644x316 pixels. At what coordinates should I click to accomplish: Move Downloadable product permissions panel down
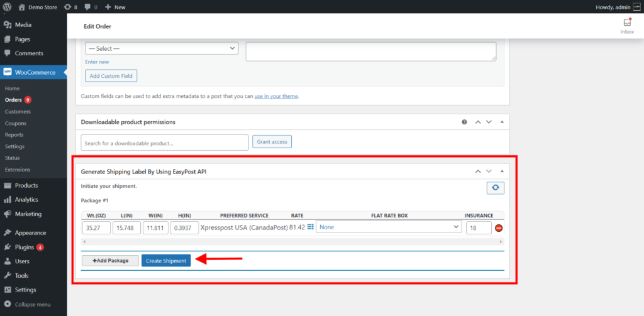489,122
